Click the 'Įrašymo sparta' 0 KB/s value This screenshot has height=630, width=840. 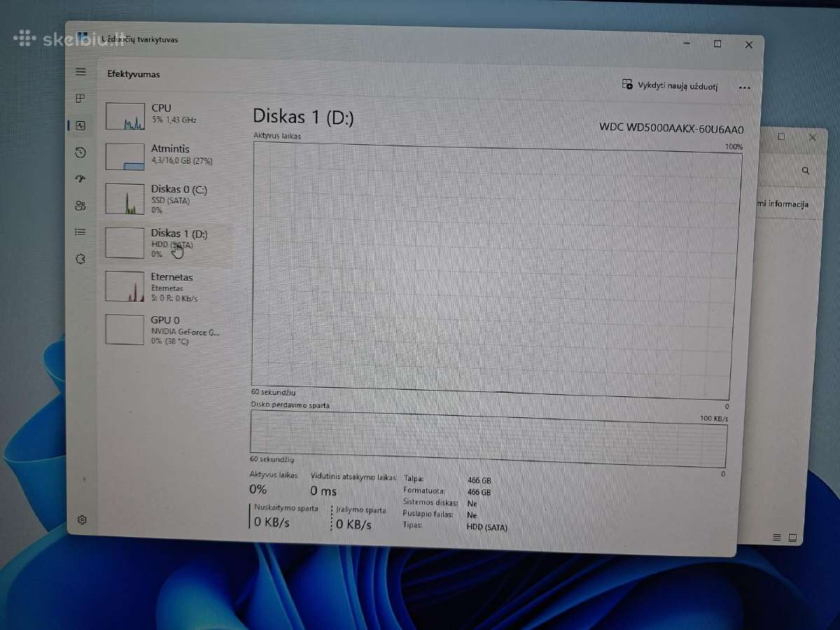point(353,524)
